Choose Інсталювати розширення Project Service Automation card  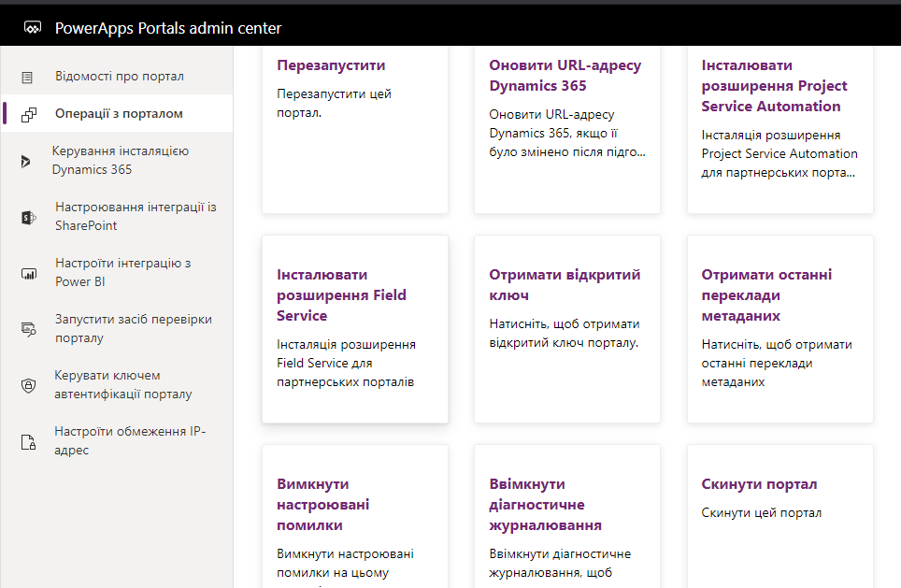click(x=779, y=129)
